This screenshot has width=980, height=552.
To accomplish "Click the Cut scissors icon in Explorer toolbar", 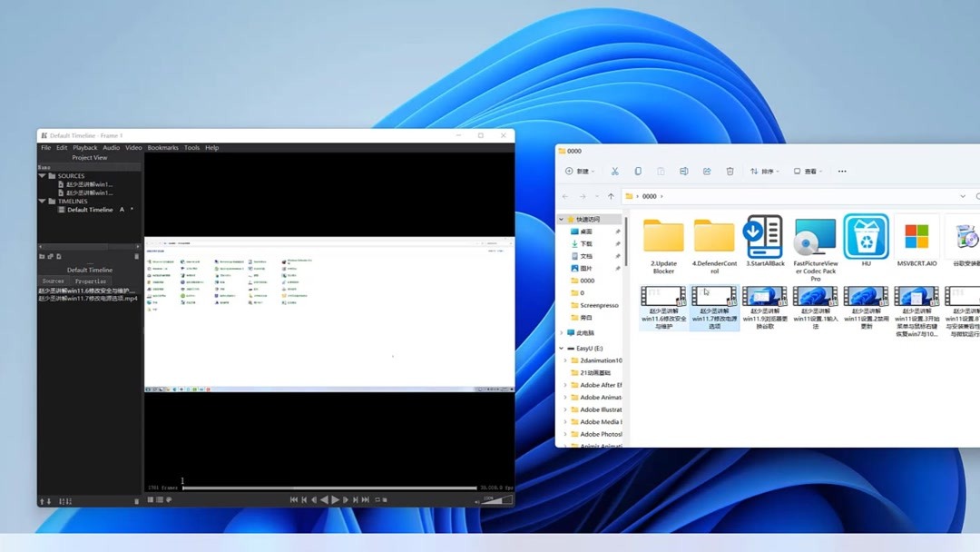I will (613, 171).
